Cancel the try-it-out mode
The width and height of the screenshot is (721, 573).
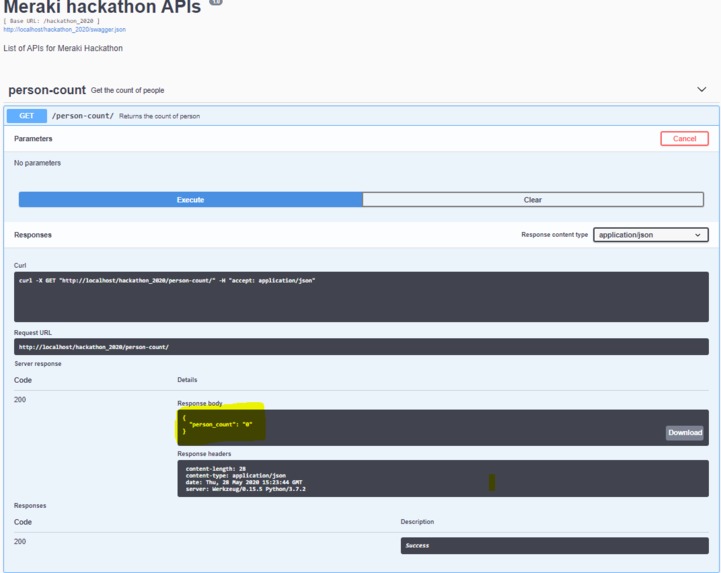684,138
